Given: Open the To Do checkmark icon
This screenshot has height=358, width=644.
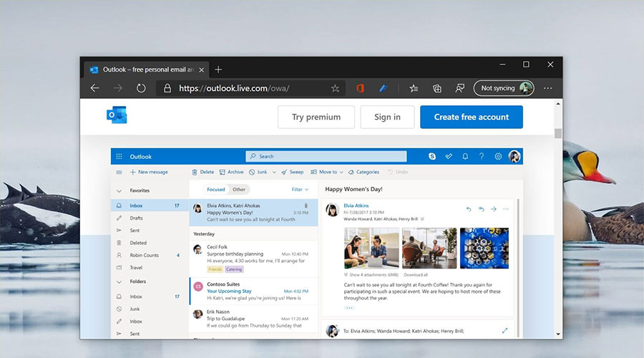Looking at the screenshot, I should pos(449,156).
